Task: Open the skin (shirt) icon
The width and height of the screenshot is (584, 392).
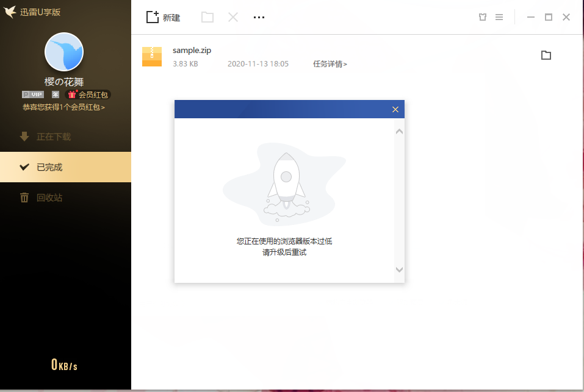Action: click(483, 17)
